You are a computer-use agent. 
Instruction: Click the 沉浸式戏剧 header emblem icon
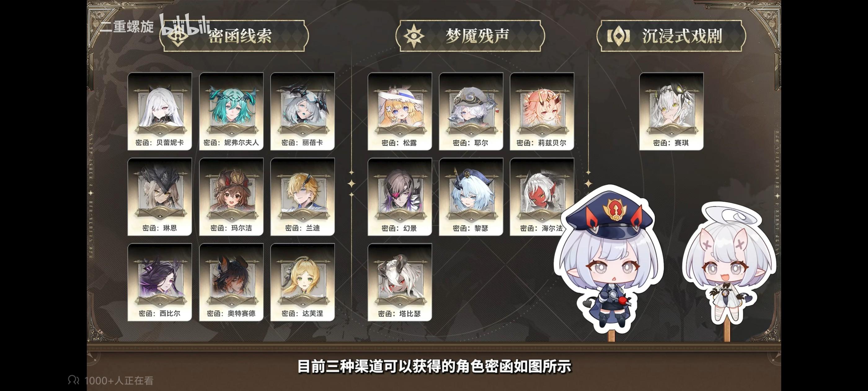coord(618,36)
